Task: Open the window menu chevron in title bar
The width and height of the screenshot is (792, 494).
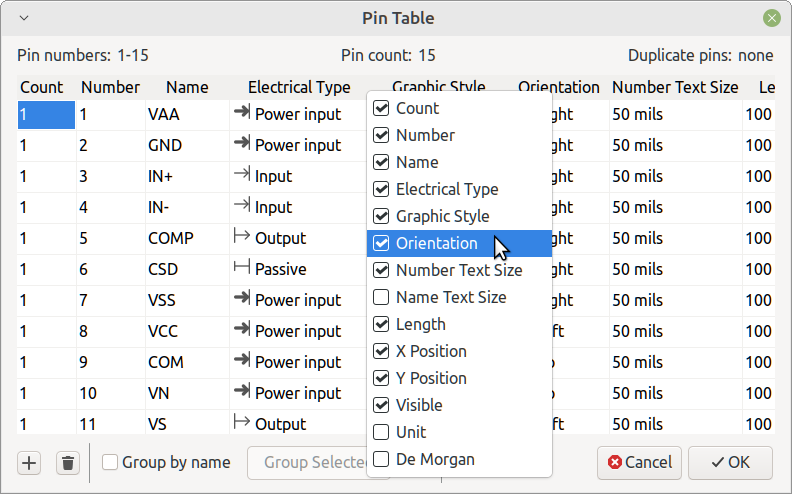Action: pyautogui.click(x=24, y=18)
